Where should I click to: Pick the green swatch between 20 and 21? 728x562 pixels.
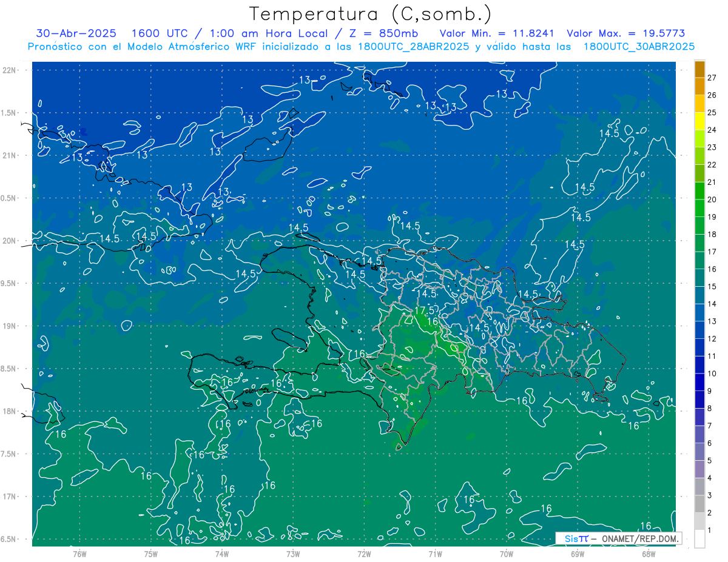pos(699,191)
